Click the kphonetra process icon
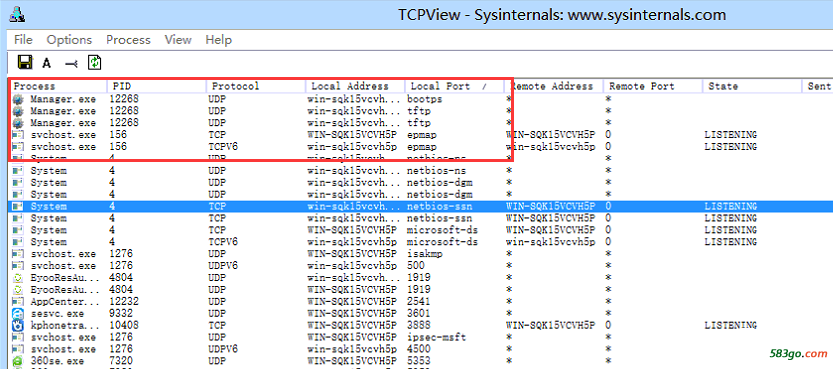Screen dimensions: 833x369 tap(18, 325)
